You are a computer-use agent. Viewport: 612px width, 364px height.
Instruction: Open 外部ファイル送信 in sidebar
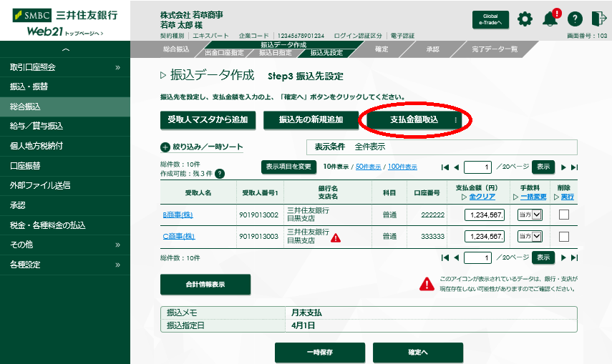click(65, 185)
